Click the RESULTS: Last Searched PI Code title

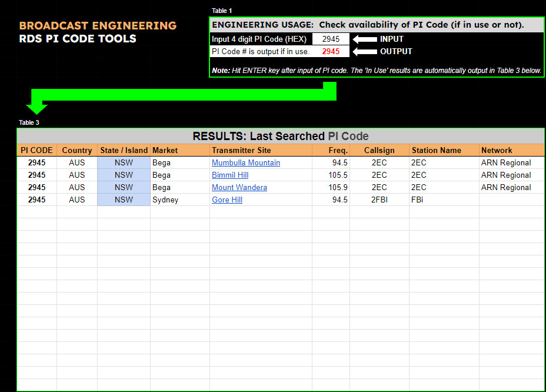pyautogui.click(x=280, y=136)
